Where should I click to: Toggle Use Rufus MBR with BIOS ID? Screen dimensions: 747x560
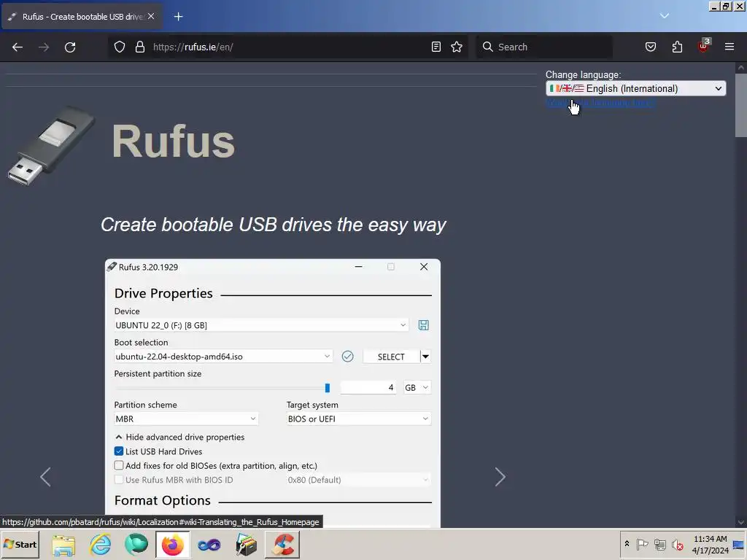119,480
